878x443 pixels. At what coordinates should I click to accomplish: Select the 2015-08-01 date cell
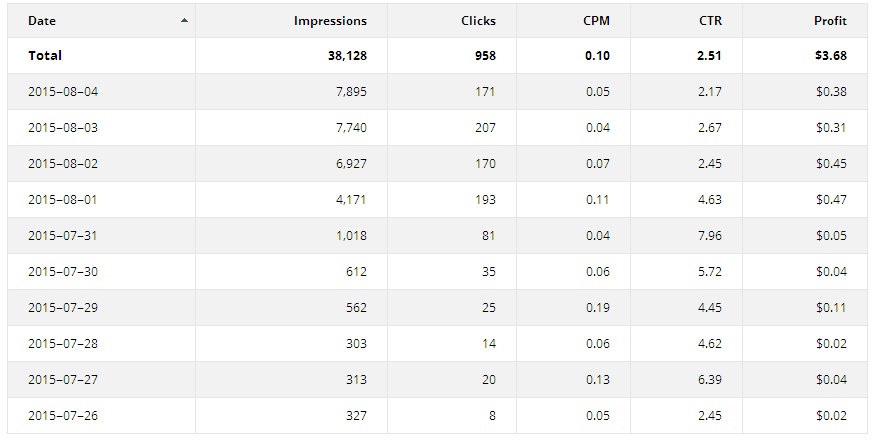click(63, 199)
